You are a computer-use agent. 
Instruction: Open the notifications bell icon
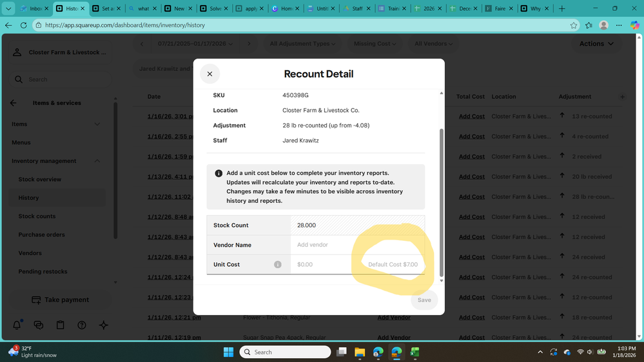17,325
